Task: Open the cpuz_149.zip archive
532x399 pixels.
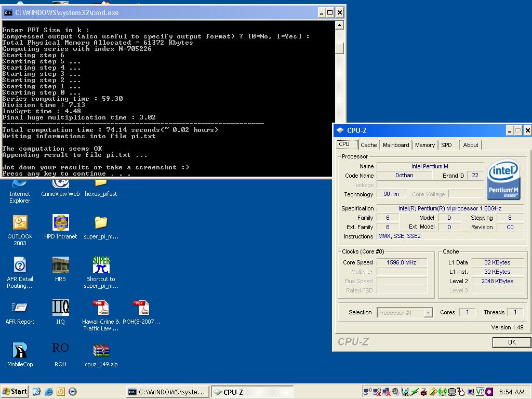Action: (x=101, y=354)
